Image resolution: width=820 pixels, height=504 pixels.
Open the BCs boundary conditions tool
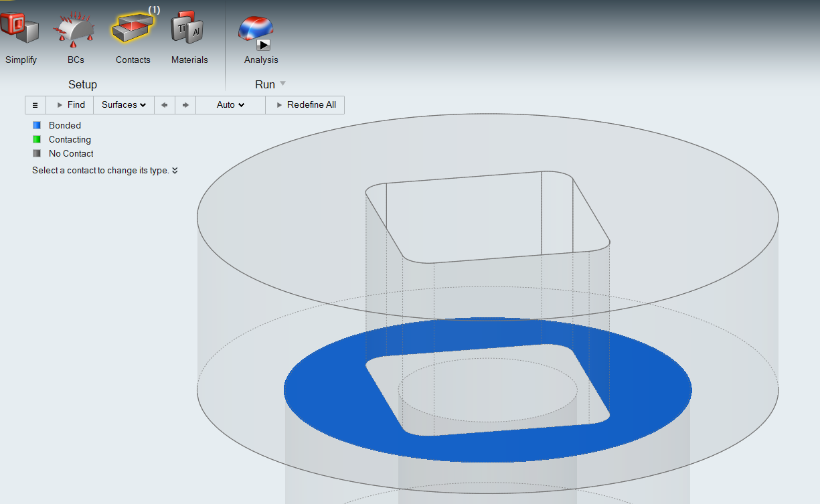75,30
